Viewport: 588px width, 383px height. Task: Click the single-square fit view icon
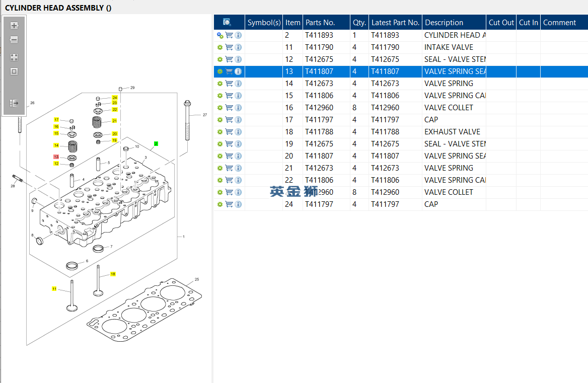tap(14, 71)
